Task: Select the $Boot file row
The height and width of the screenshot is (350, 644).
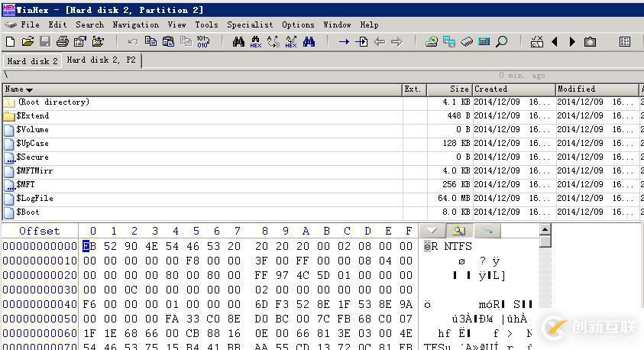Action: coord(322,212)
